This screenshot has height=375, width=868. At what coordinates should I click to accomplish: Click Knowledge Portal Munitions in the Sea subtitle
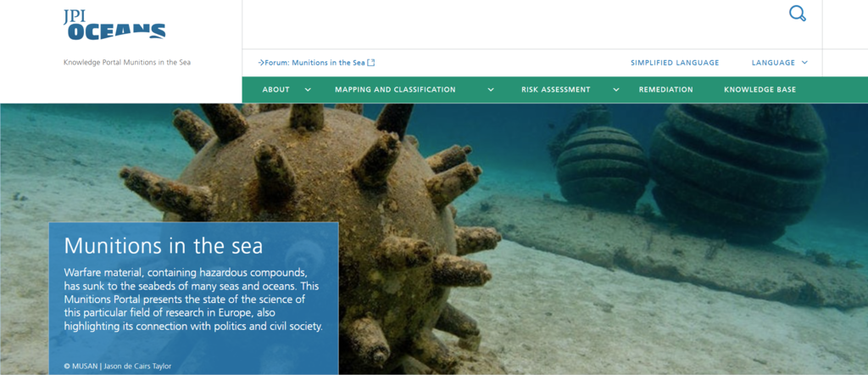[127, 63]
